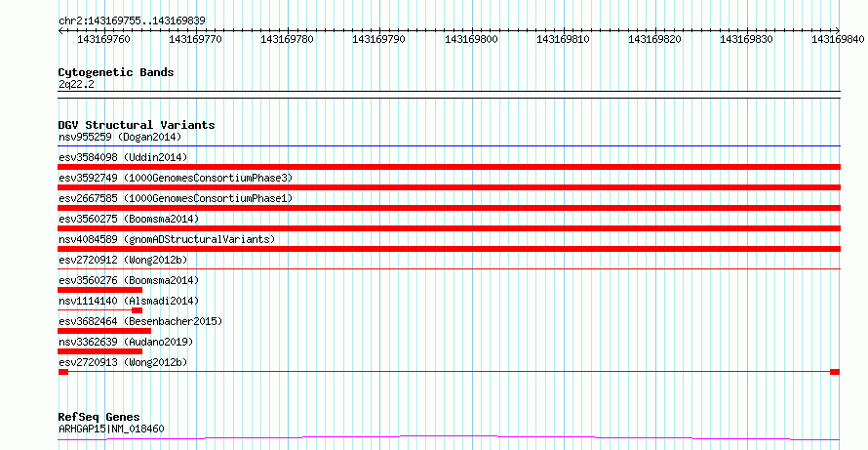Viewport: 868px width, 450px height.
Task: Open variant esv2667585 (1000GenomesConsortiumPhase1) label
Action: 176,198
